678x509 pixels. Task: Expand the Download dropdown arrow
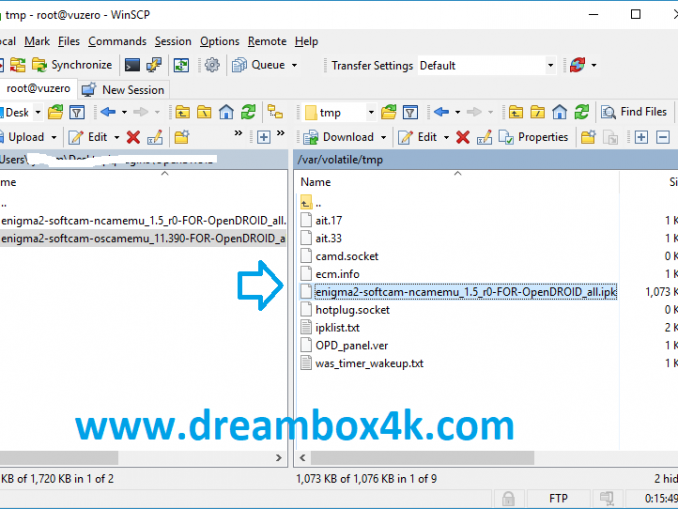pyautogui.click(x=384, y=138)
